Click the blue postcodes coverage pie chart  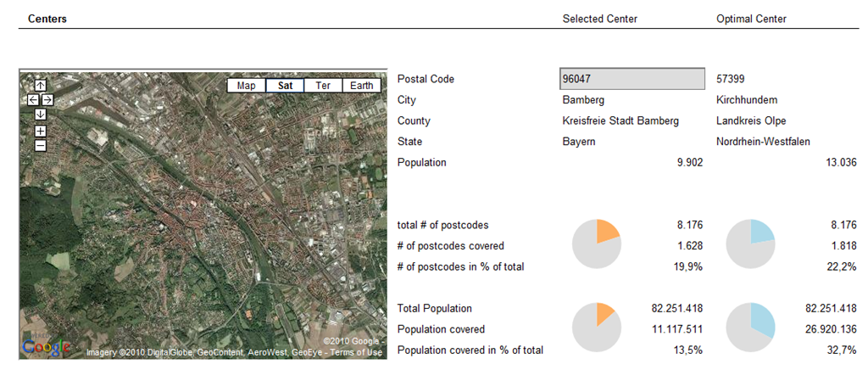point(751,244)
